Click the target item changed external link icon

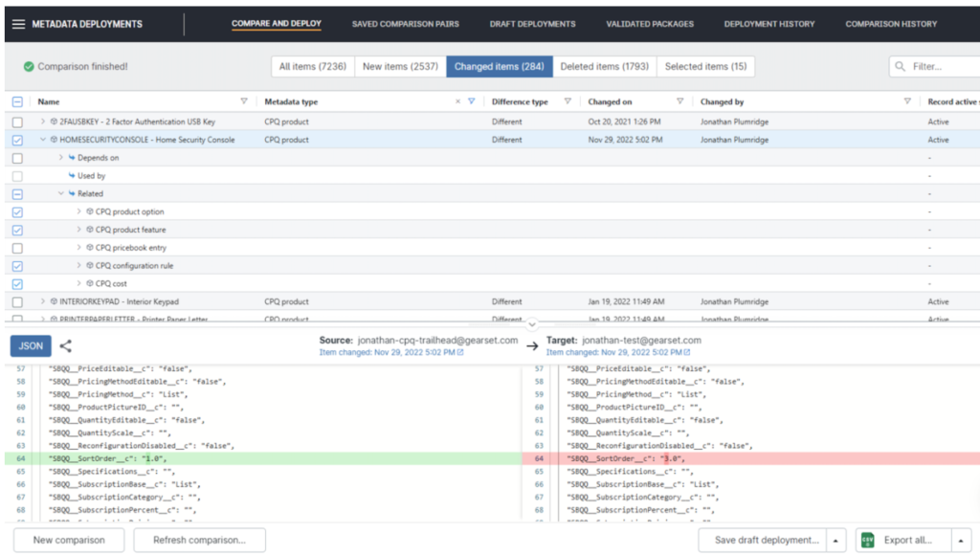coord(687,352)
